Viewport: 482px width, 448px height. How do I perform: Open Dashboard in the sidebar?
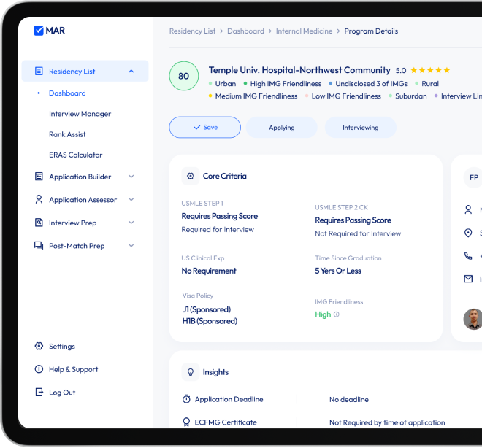tap(67, 93)
